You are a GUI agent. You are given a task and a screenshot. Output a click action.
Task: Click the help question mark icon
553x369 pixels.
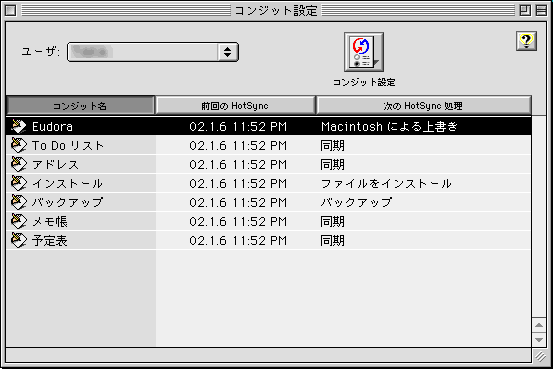pyautogui.click(x=526, y=41)
